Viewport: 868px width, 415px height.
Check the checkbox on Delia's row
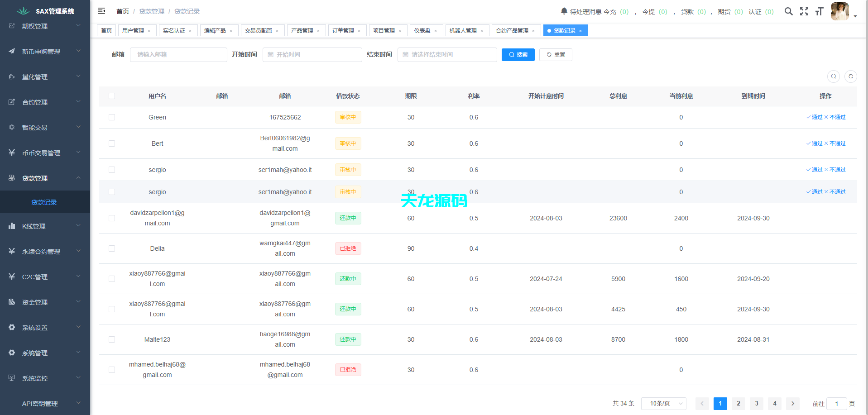[112, 248]
